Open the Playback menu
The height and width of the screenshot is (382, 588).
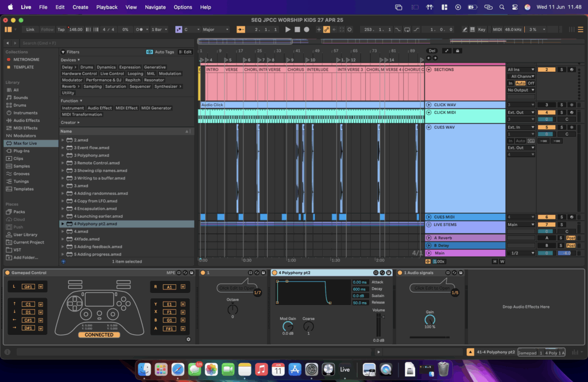(x=107, y=7)
